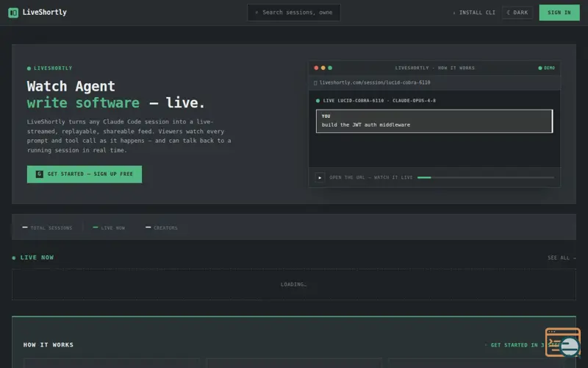Image resolution: width=588 pixels, height=368 pixels.
Task: Click the LIVESHORTLY · HOW IT WORKS title
Action: [x=434, y=68]
